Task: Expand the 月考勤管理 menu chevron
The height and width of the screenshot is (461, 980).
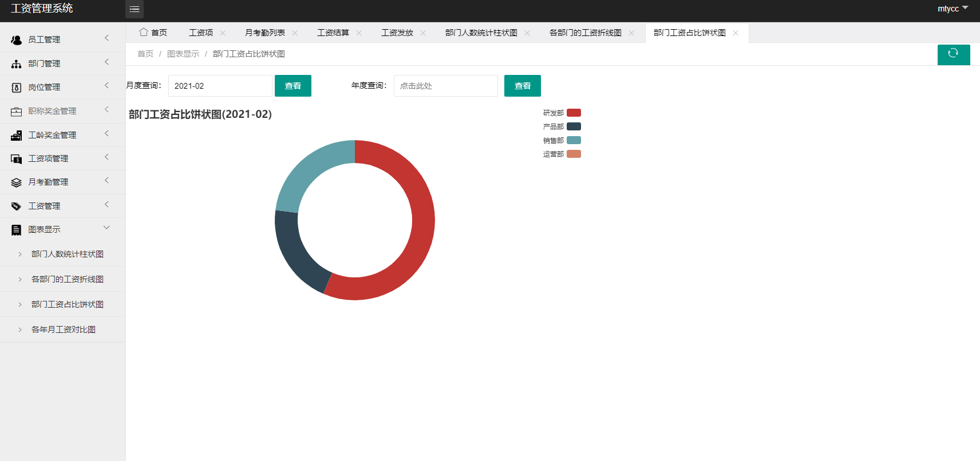Action: tap(106, 180)
